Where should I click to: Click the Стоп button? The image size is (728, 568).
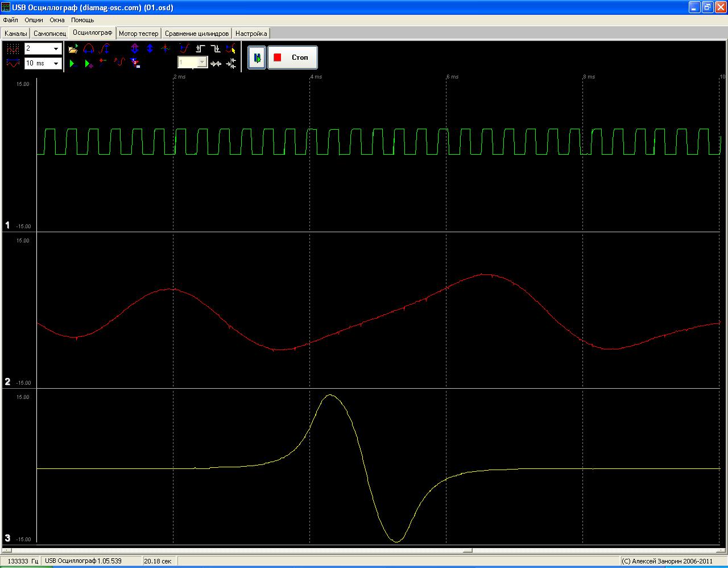292,57
